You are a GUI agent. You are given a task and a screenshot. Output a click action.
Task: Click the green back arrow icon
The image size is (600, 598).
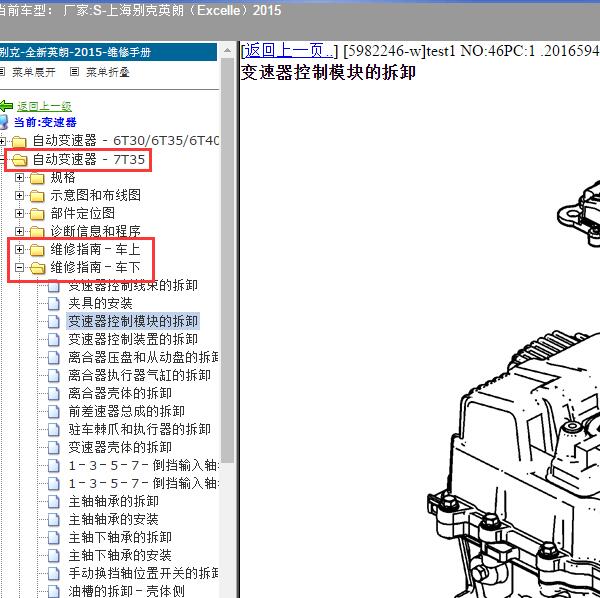pyautogui.click(x=6, y=106)
